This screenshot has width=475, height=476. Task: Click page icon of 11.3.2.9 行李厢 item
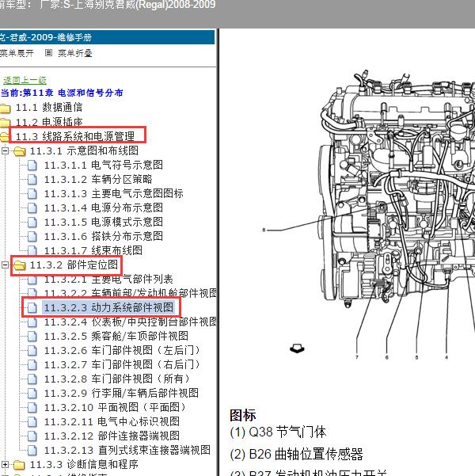coord(32,394)
